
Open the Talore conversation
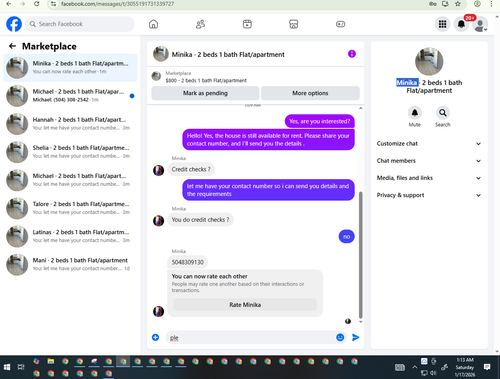[x=70, y=208]
